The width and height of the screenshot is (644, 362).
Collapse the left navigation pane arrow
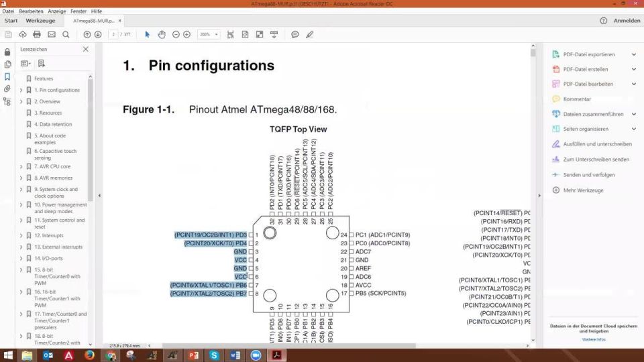[x=99, y=196]
